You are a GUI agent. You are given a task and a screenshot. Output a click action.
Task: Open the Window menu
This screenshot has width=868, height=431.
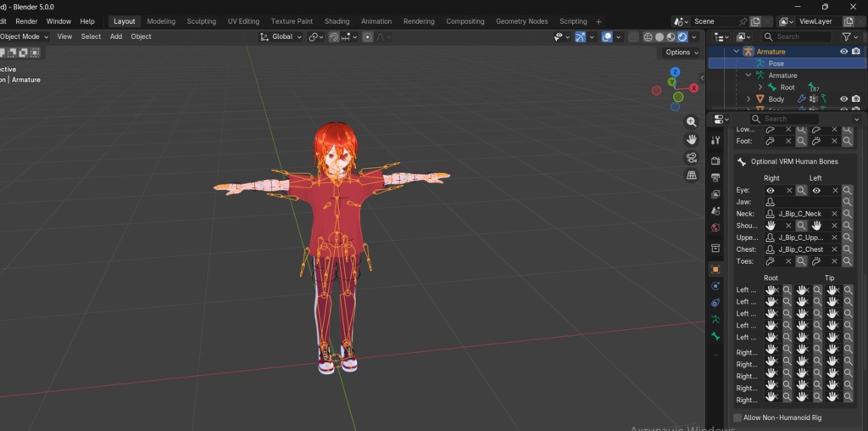tap(58, 21)
